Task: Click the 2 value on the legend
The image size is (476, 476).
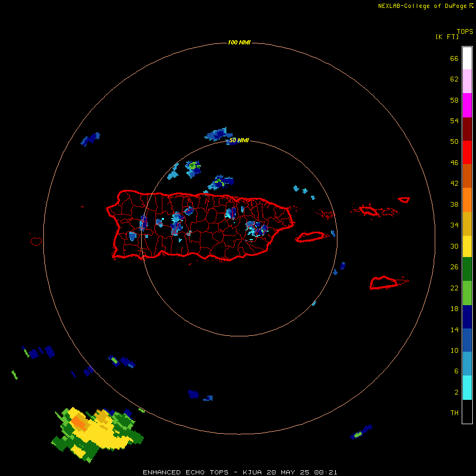Action: pyautogui.click(x=456, y=392)
